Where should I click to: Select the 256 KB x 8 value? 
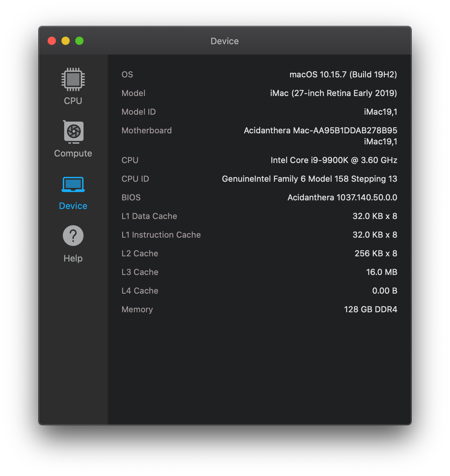pos(376,254)
